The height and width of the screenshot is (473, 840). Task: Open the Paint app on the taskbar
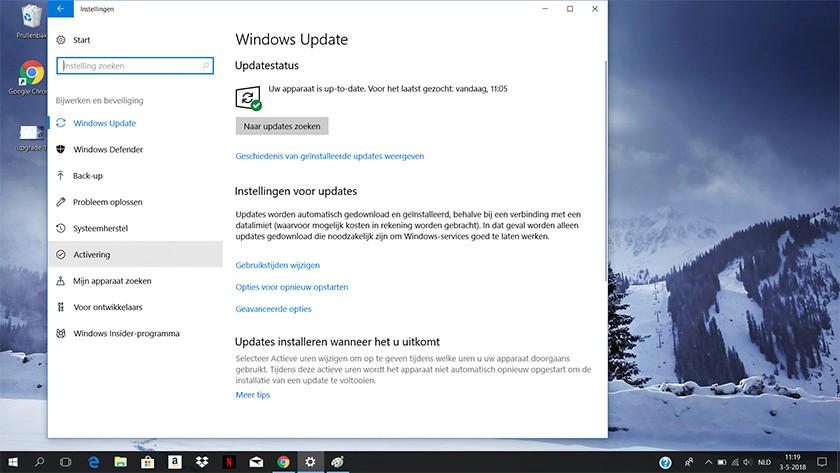337,462
